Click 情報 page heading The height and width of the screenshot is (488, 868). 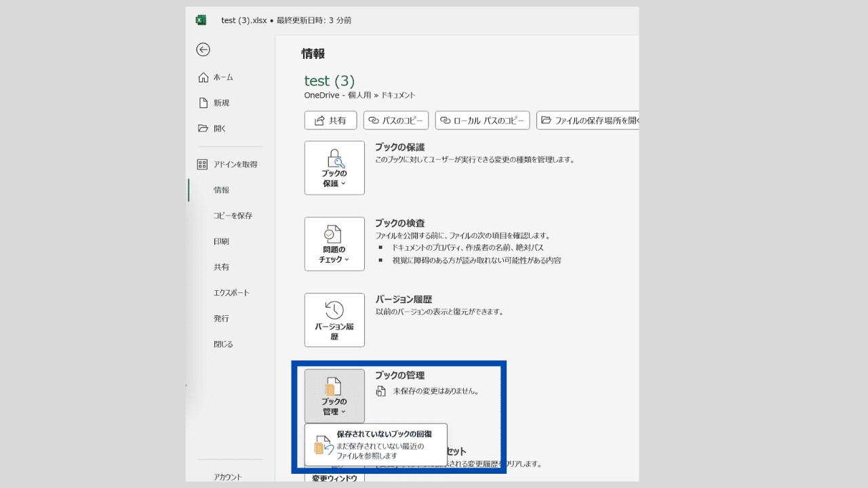tap(313, 54)
